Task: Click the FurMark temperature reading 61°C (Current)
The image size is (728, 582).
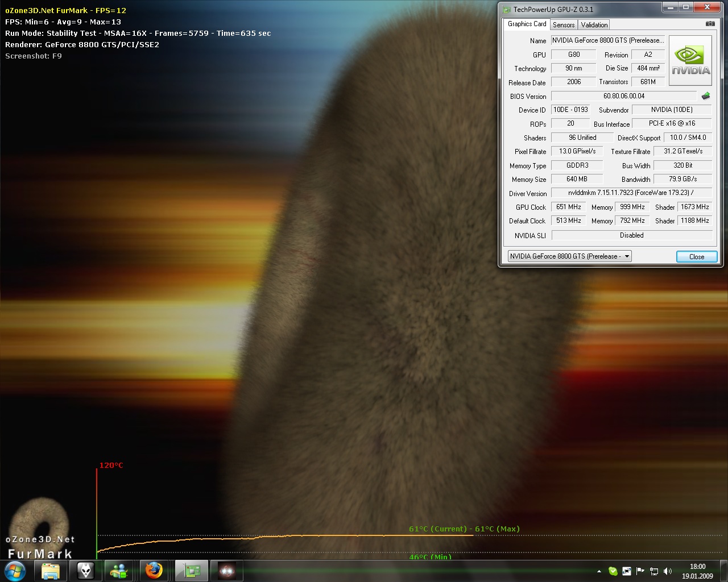Action: (438, 529)
